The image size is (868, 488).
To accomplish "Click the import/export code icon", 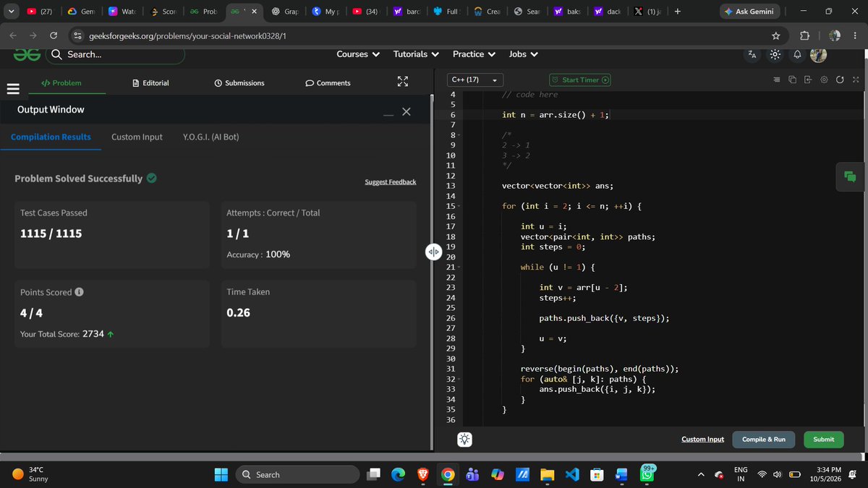I will point(808,80).
